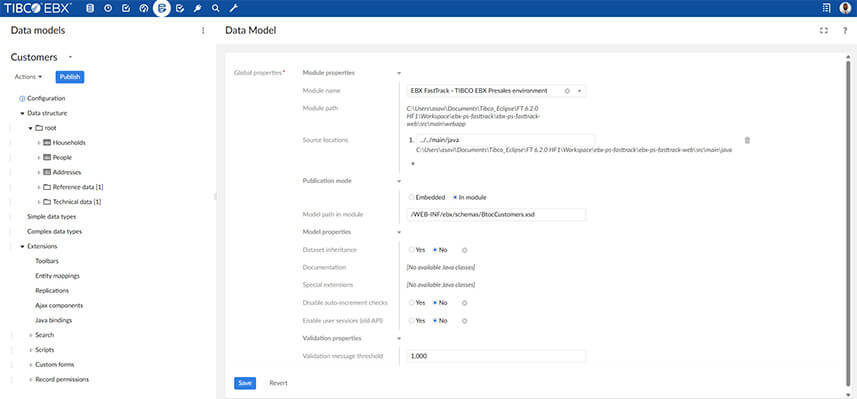The width and height of the screenshot is (857, 399).
Task: Open the help question mark icon
Action: tap(844, 31)
